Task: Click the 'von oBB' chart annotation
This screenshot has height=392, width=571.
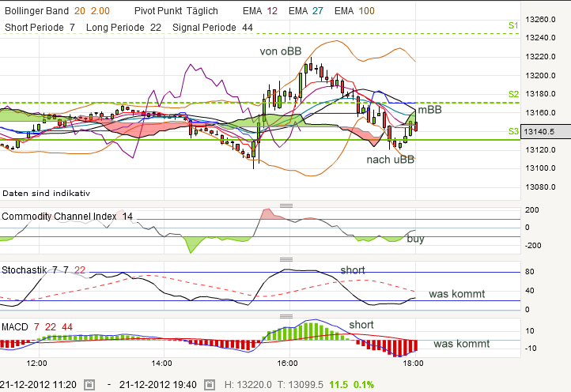Action: (x=281, y=51)
